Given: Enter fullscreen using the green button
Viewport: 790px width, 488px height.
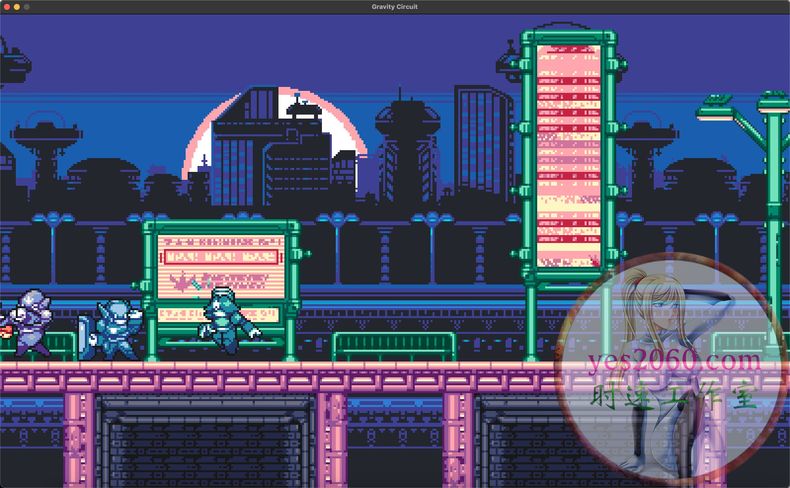Looking at the screenshot, I should 28,7.
